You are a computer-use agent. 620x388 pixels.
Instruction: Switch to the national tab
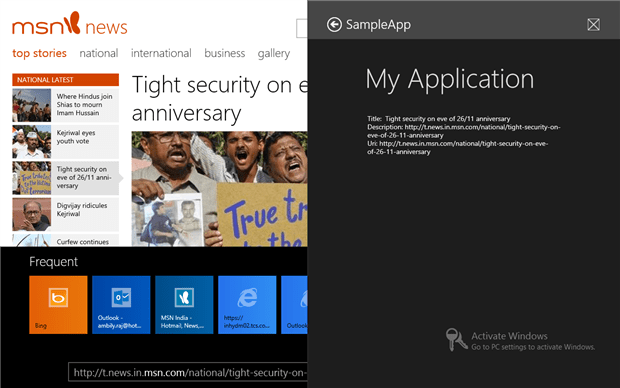98,53
